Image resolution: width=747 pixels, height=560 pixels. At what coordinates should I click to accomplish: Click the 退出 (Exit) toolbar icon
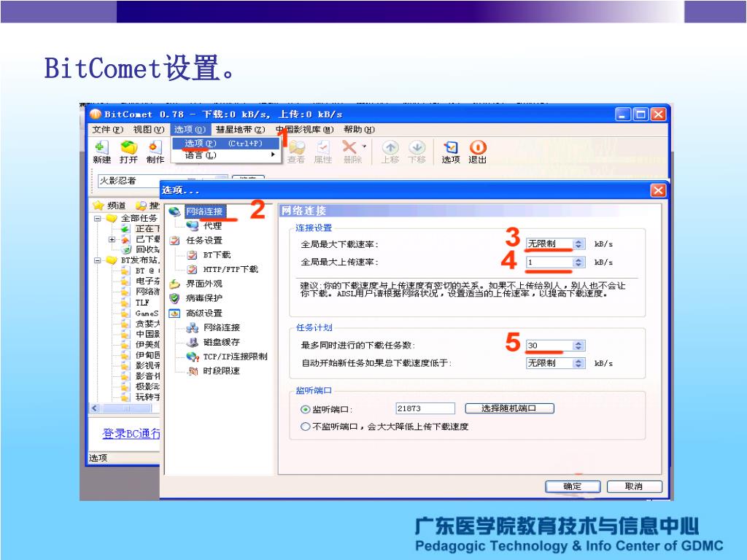(x=477, y=152)
